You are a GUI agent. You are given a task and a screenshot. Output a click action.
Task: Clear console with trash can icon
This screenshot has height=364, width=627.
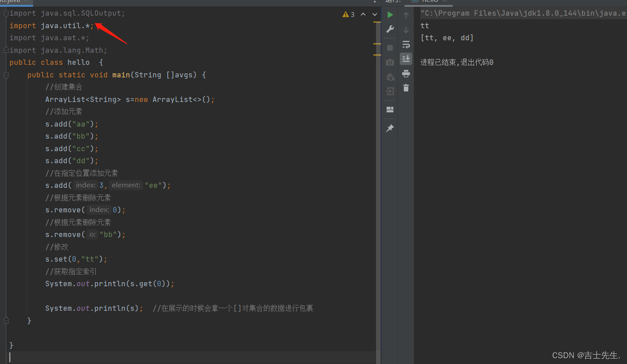point(406,88)
